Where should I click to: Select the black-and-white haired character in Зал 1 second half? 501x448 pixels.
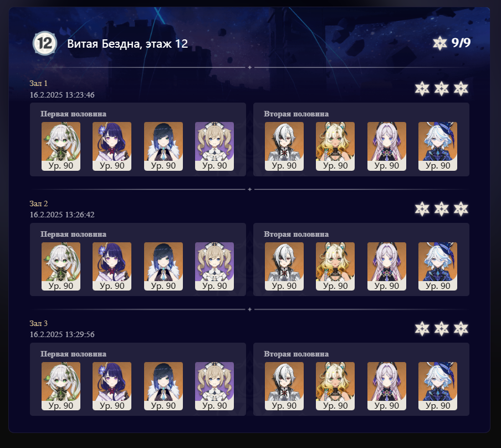284,146
